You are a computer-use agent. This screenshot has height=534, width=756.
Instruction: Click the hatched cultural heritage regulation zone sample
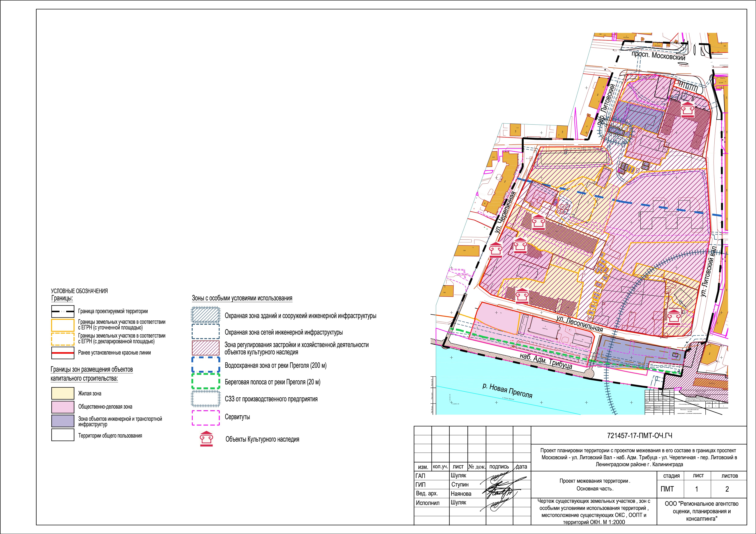pyautogui.click(x=206, y=348)
